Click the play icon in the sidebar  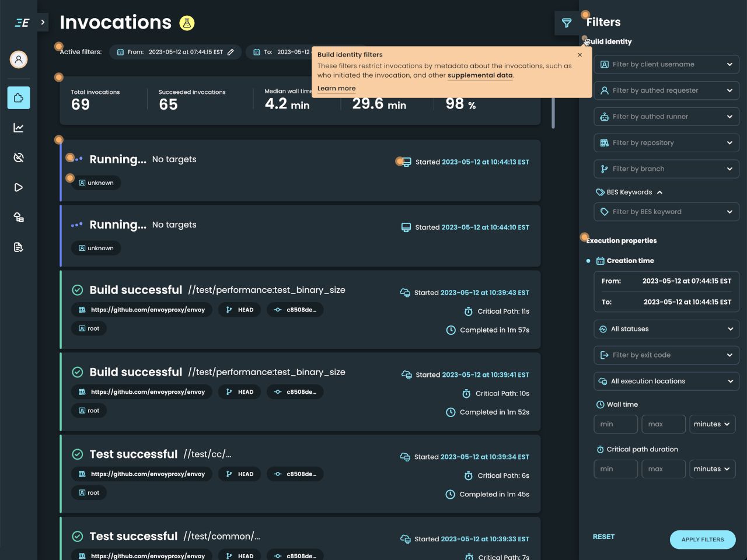[x=18, y=187]
